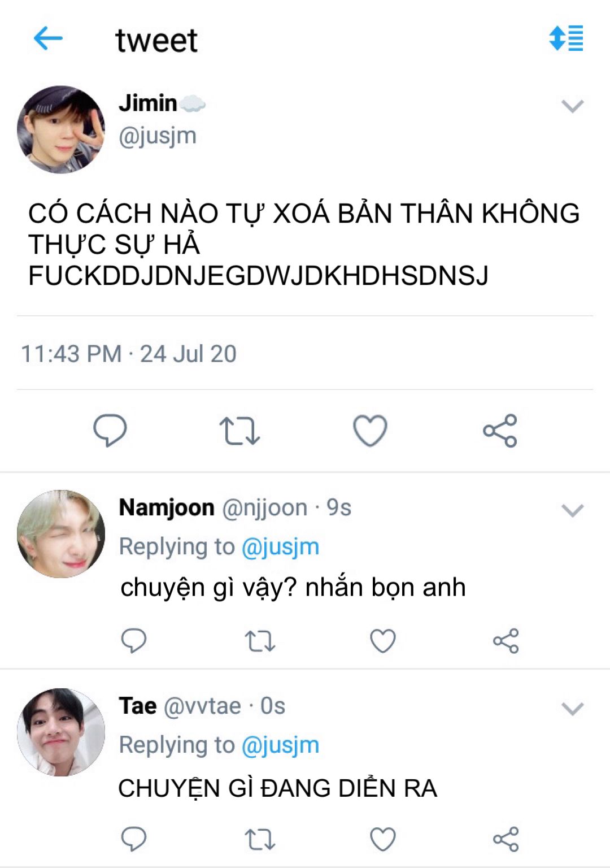Reply to Namjoon's tweet
This screenshot has width=610, height=868.
pyautogui.click(x=134, y=641)
